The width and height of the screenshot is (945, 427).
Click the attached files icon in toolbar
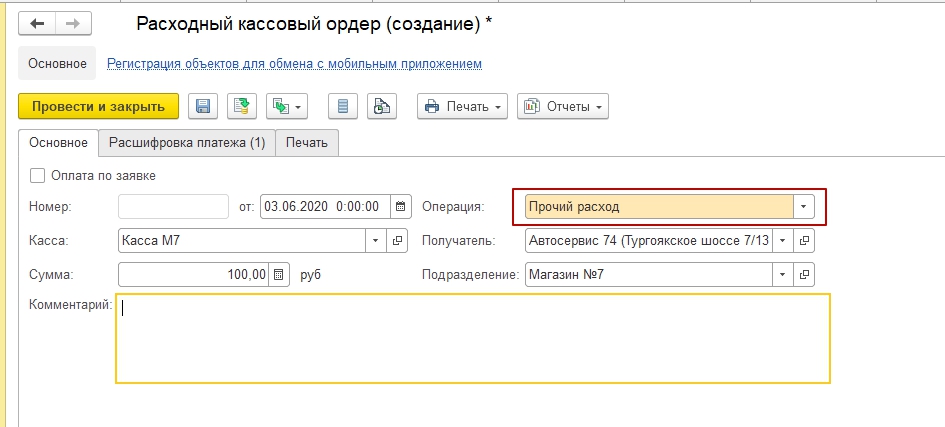pyautogui.click(x=382, y=107)
